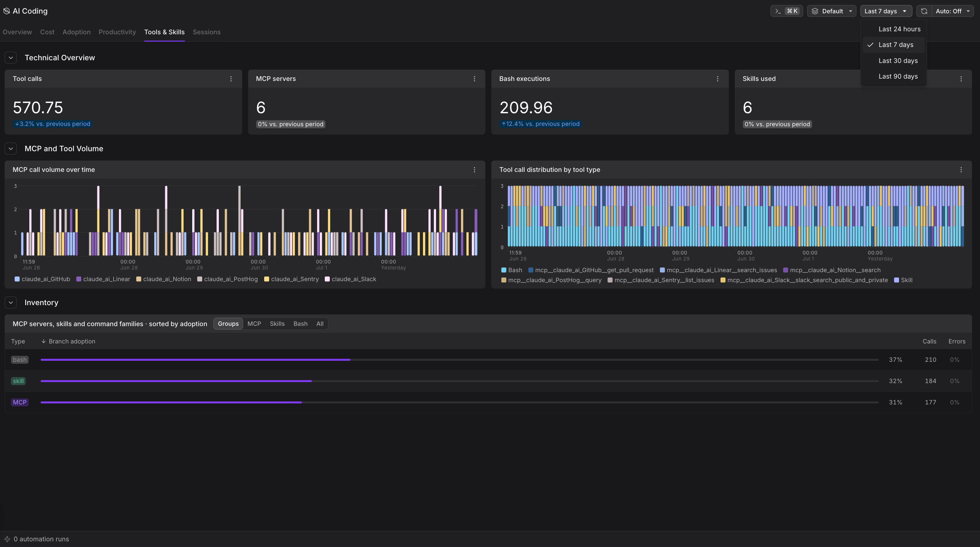This screenshot has height=547, width=980.
Task: Toggle the Skill legend series
Action: [903, 280]
